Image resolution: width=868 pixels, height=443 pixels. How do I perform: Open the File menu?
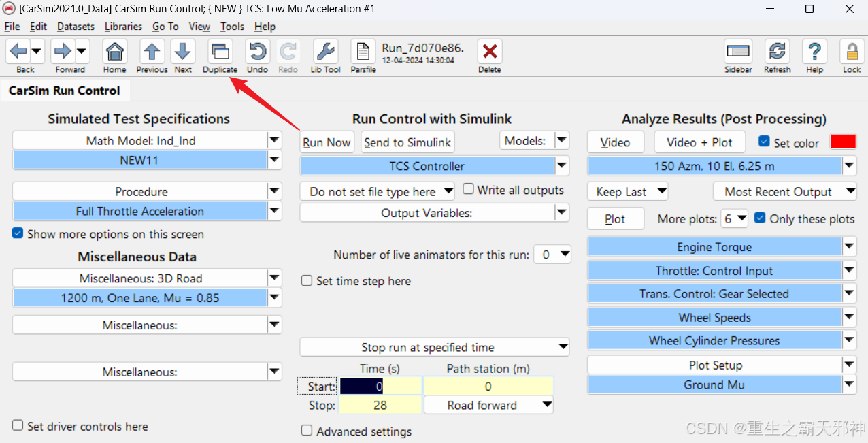[12, 27]
